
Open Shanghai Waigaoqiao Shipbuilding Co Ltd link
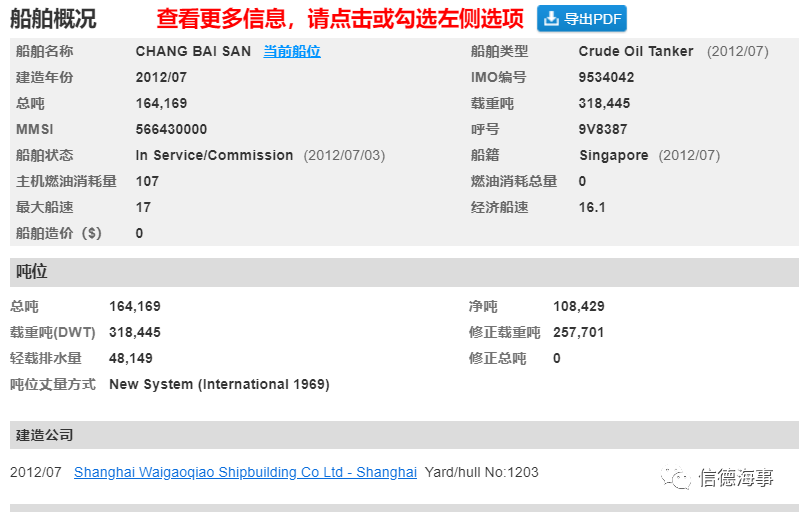[x=245, y=472]
